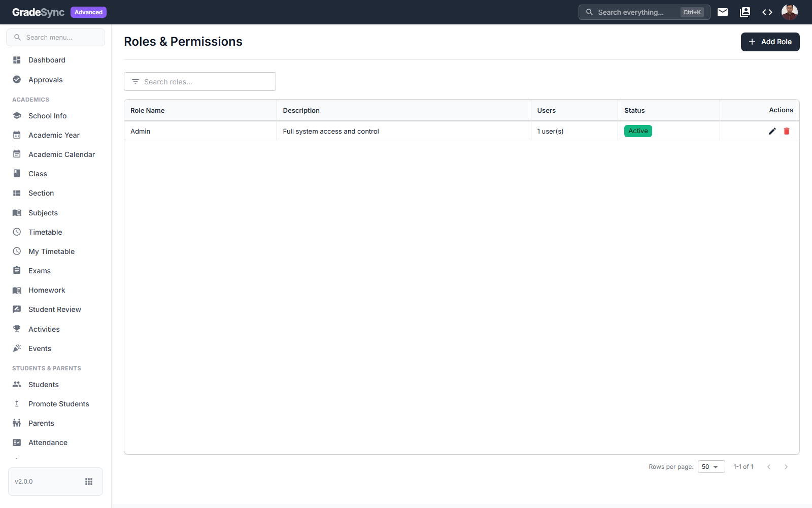Focus the Search roles input
This screenshot has width=812, height=508.
coord(200,82)
